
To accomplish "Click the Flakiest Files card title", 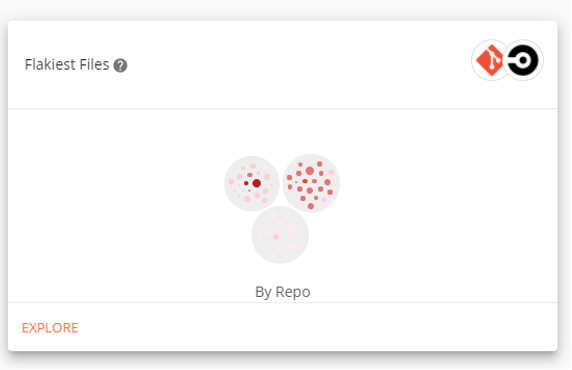I will point(67,65).
